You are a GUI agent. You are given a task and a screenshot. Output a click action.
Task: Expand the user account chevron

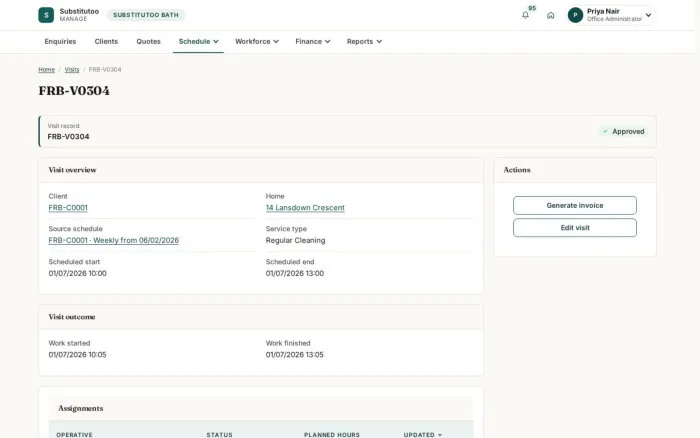point(648,15)
